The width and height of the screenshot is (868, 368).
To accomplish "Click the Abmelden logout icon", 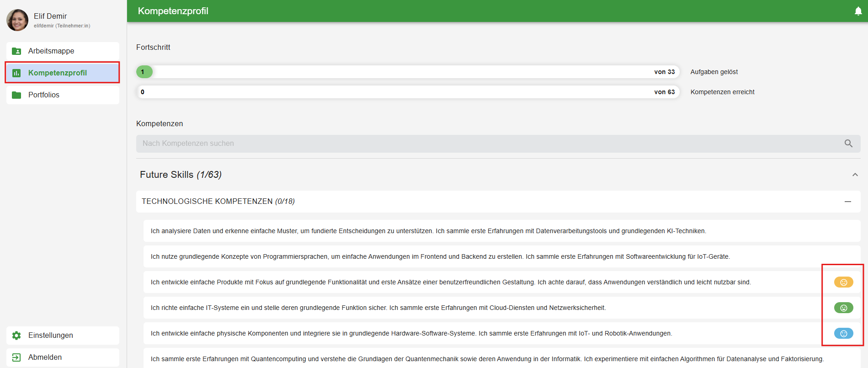I will pyautogui.click(x=16, y=357).
